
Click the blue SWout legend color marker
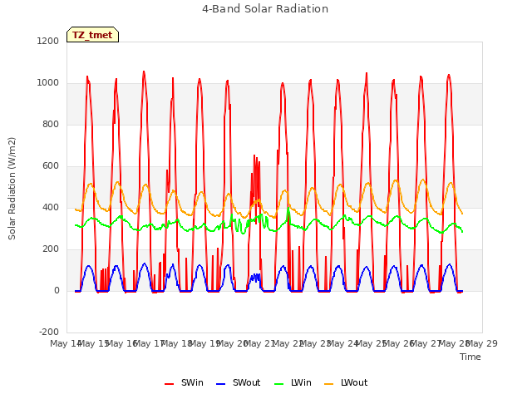tap(220, 384)
